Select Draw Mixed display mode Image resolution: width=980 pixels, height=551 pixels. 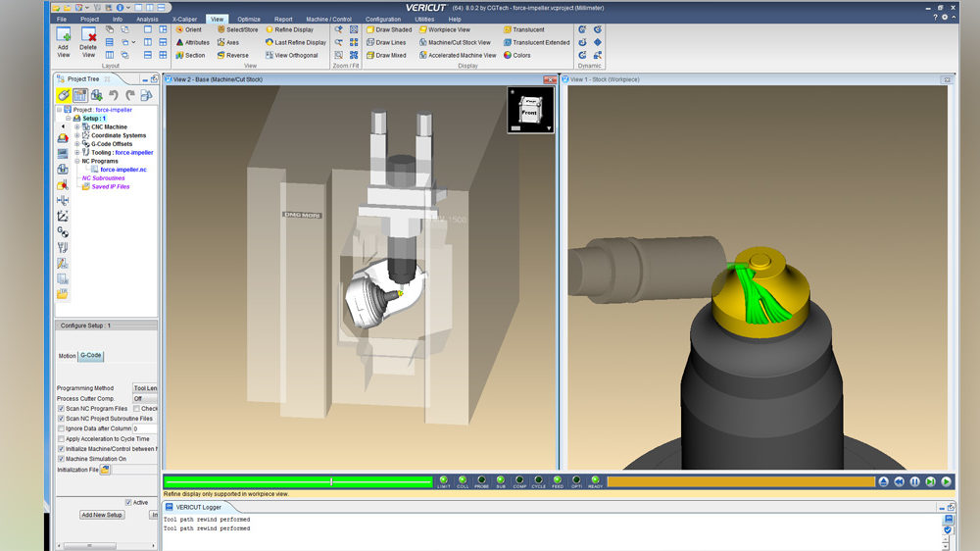(386, 55)
